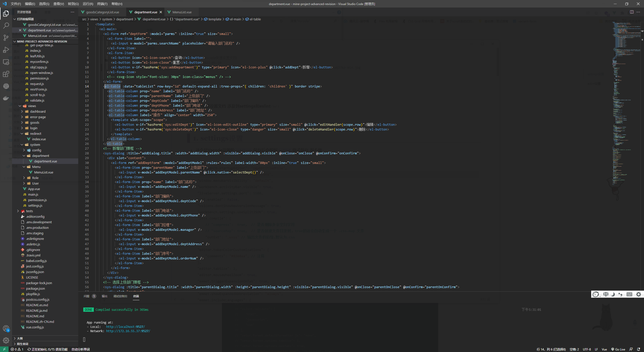Open the Manage gear in activity bar
Image resolution: width=644 pixels, height=352 pixels.
pyautogui.click(x=6, y=340)
